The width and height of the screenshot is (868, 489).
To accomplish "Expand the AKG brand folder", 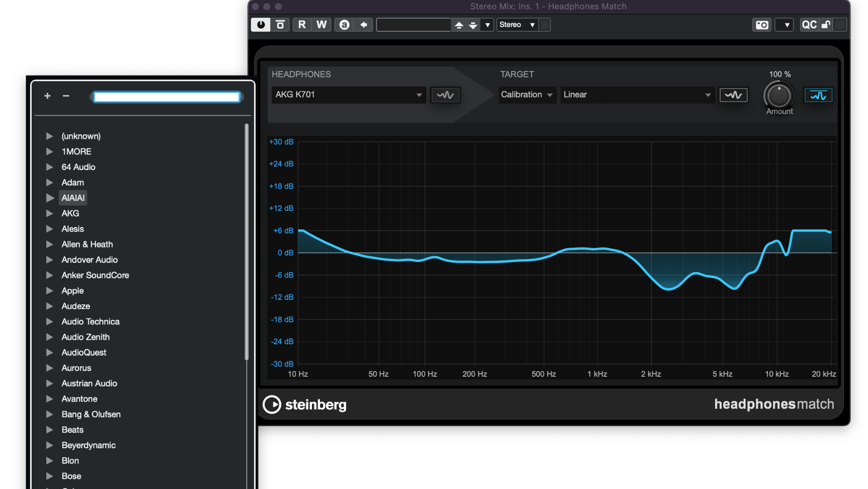I will (50, 213).
